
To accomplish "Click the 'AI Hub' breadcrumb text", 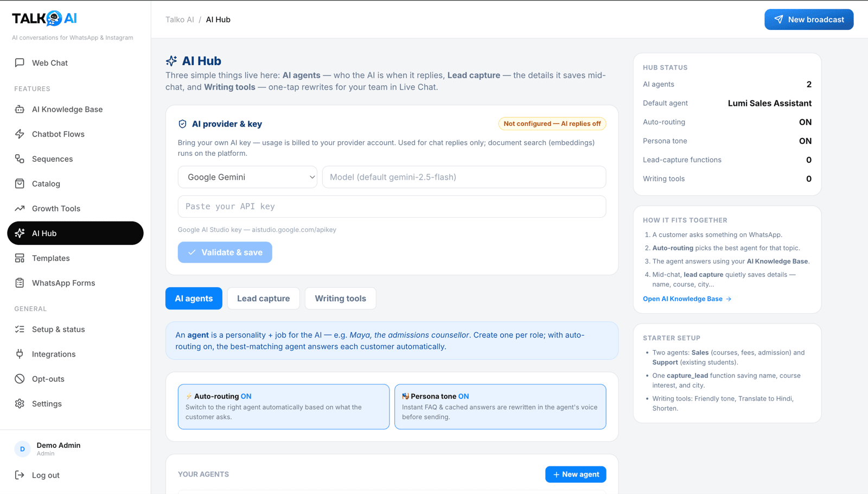I will 218,20.
